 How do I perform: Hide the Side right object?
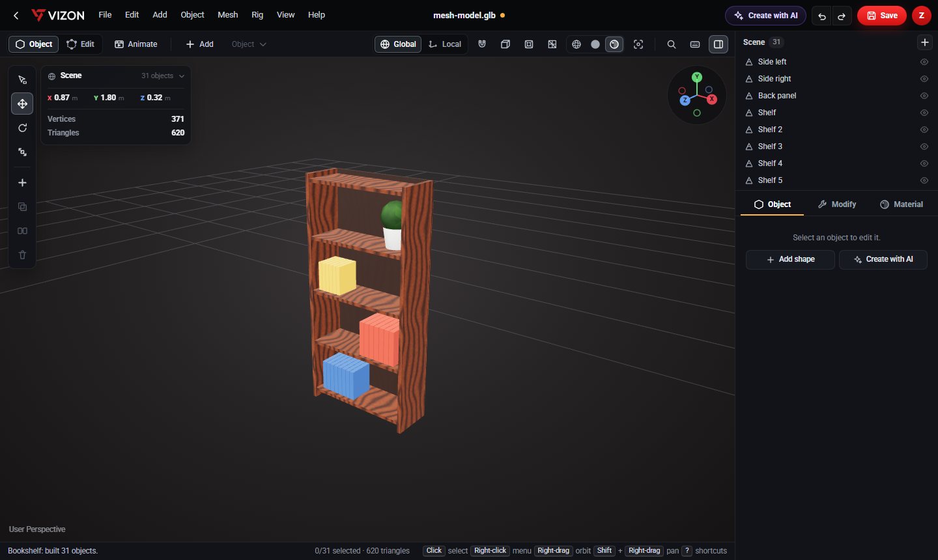[924, 79]
